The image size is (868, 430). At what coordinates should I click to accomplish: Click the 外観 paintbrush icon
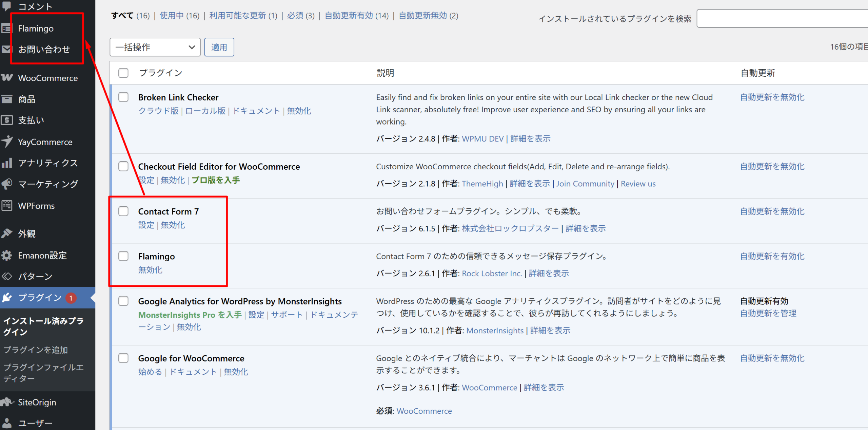[x=7, y=233]
